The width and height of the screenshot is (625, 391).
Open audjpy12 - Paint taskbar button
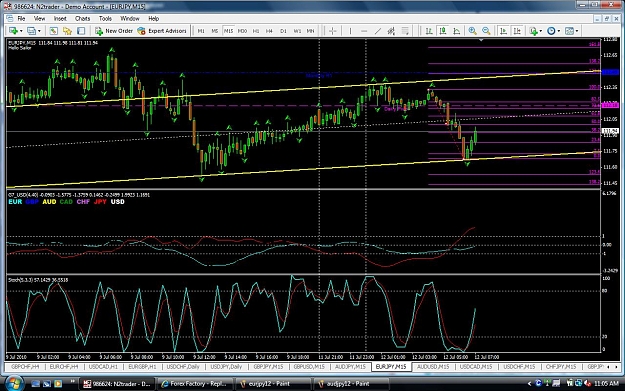click(x=351, y=384)
